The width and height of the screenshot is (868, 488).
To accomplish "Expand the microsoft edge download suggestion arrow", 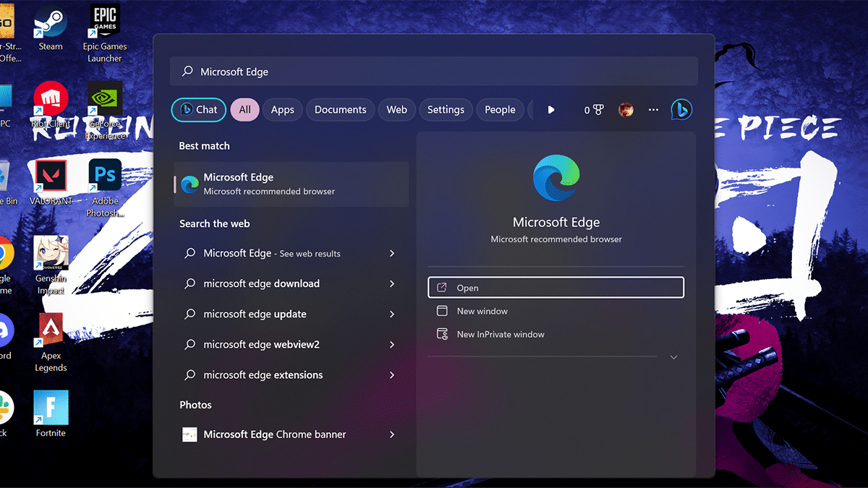I will click(392, 284).
